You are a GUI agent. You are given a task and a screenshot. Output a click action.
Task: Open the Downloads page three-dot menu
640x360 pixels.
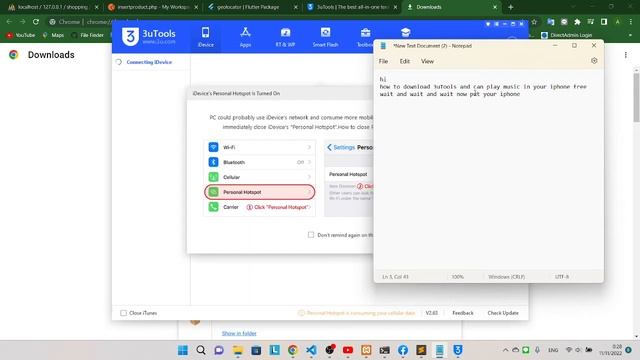[x=625, y=55]
